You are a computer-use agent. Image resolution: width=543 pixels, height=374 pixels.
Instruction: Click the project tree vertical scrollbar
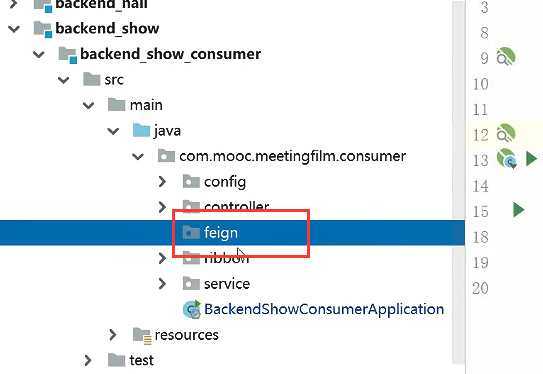point(459,187)
